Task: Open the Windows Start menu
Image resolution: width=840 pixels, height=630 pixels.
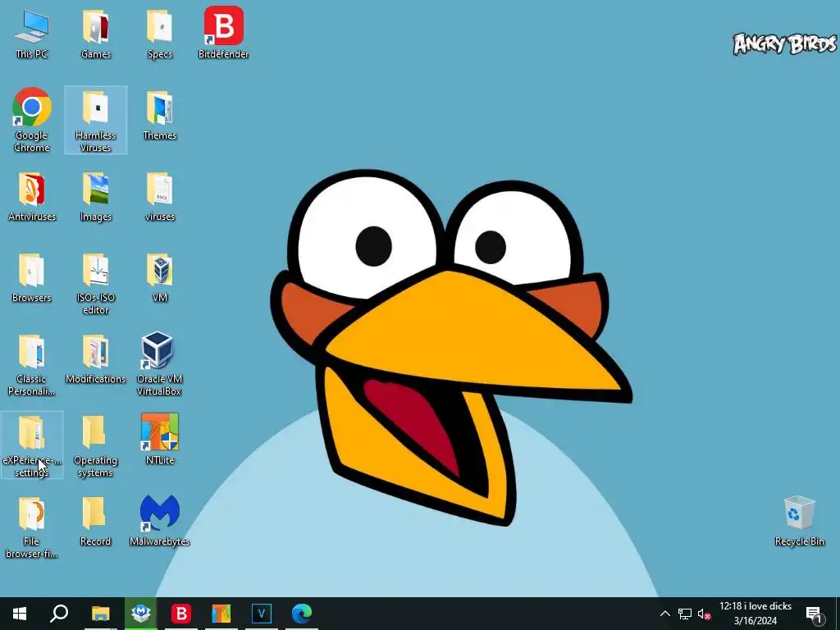Action: [x=20, y=614]
